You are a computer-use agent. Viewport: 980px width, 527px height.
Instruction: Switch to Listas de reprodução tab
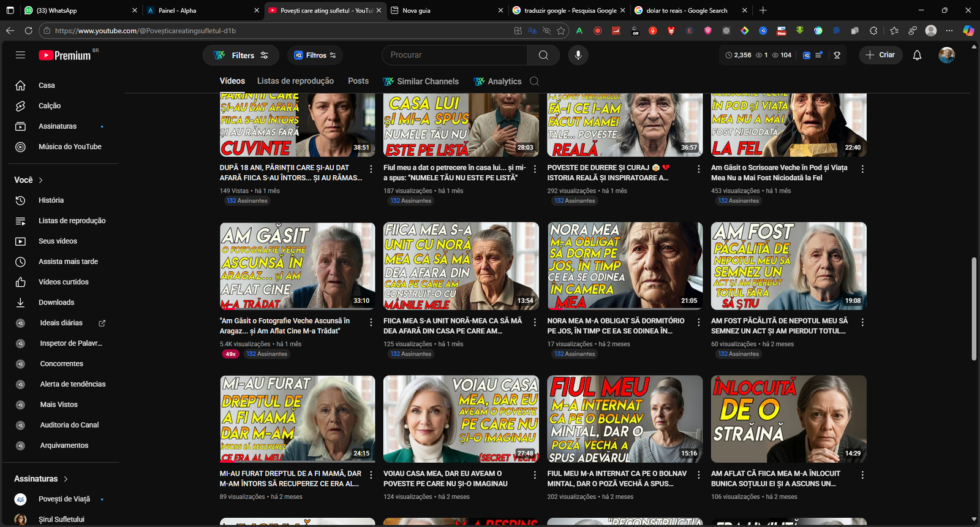coord(295,81)
